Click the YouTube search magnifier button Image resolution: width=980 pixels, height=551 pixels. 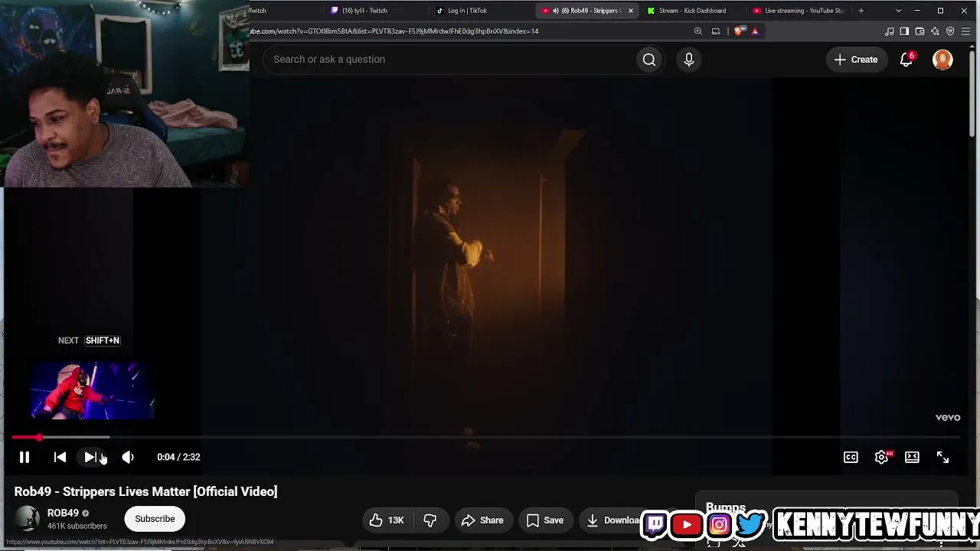pos(649,59)
